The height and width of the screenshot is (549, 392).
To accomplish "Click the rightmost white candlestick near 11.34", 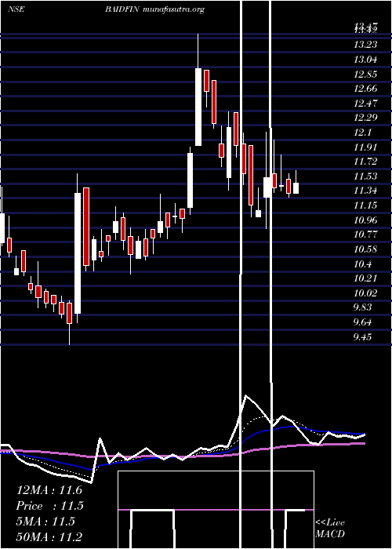I will pos(296,188).
